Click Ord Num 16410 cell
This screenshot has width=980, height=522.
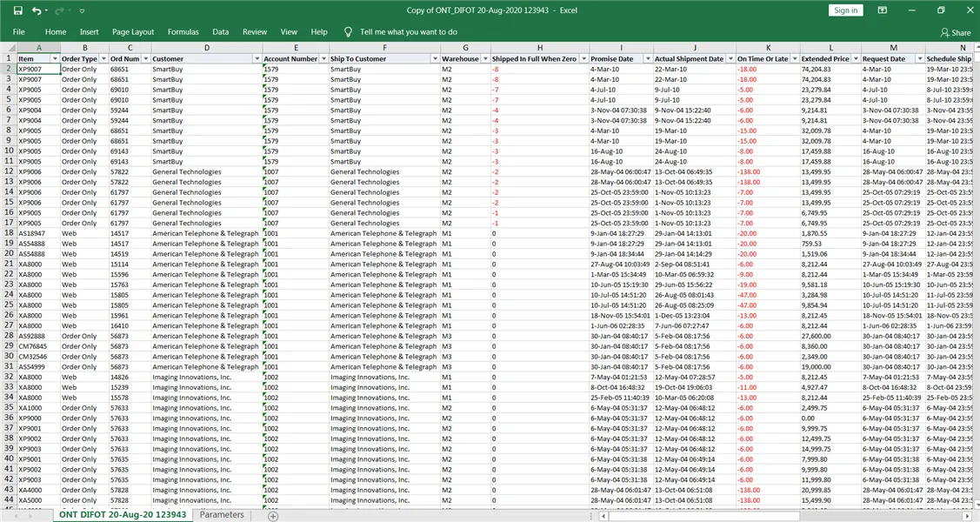130,325
